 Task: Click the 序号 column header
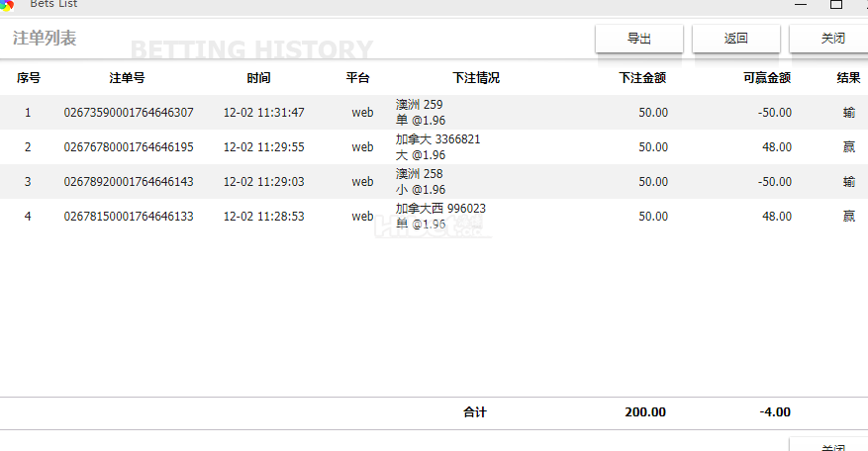28,78
